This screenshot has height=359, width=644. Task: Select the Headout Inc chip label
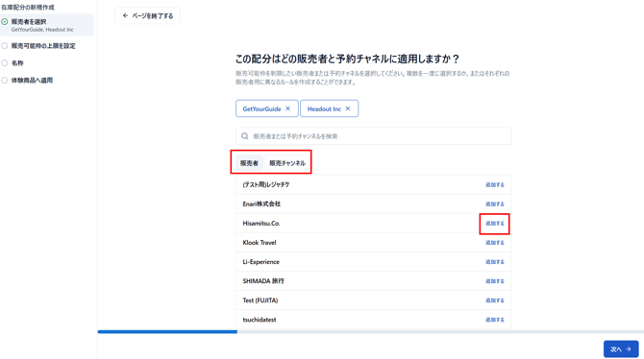click(x=324, y=108)
